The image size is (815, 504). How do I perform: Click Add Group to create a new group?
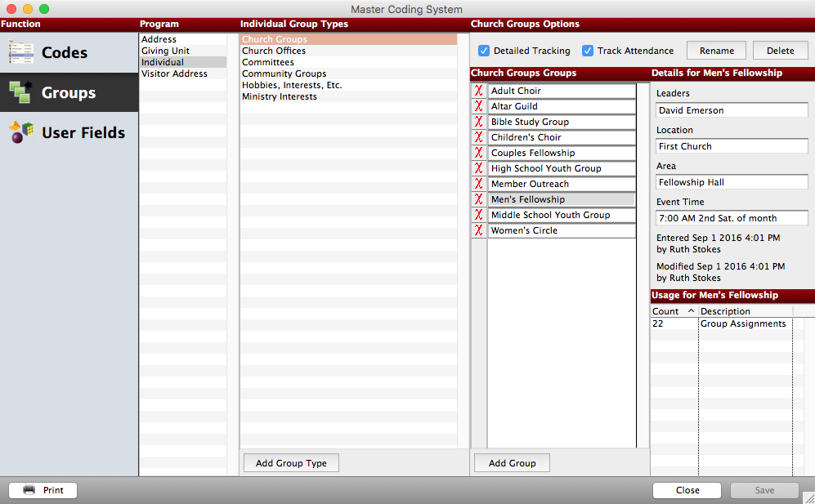click(512, 462)
